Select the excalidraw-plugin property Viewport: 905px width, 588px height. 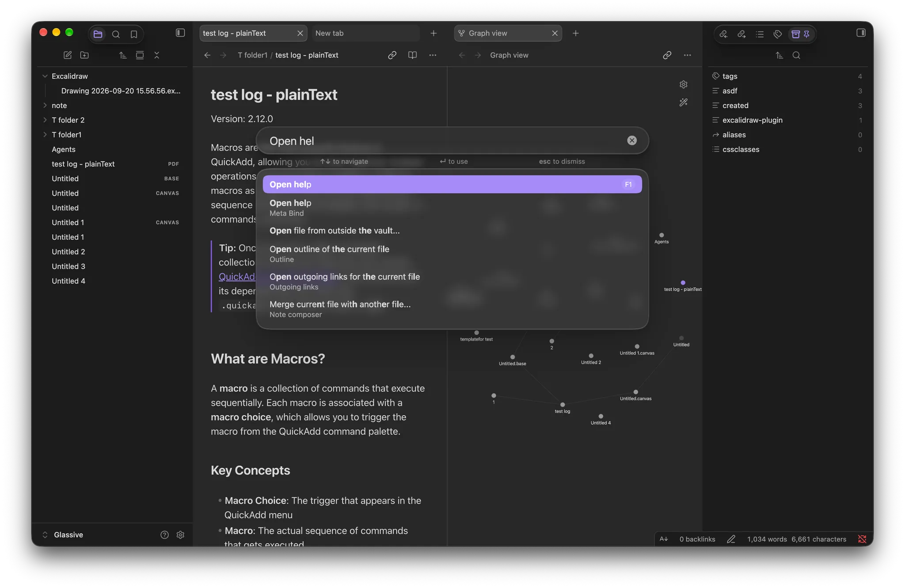(x=787, y=120)
